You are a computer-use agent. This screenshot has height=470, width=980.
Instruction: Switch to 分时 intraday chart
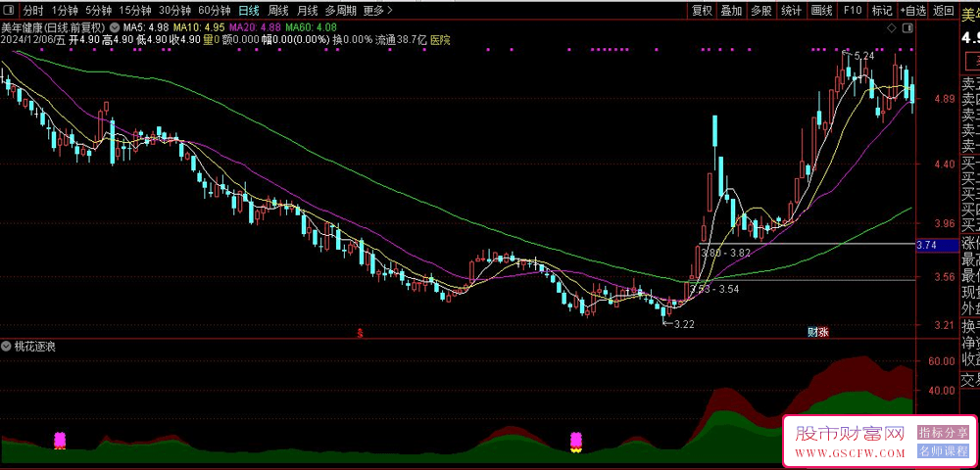click(x=33, y=10)
